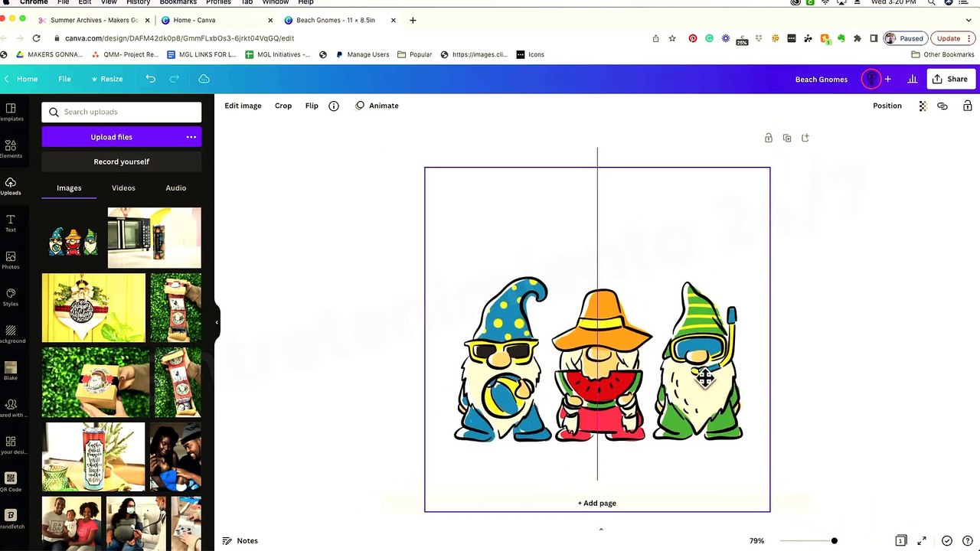
Task: Open the insights bar chart icon
Action: (913, 79)
